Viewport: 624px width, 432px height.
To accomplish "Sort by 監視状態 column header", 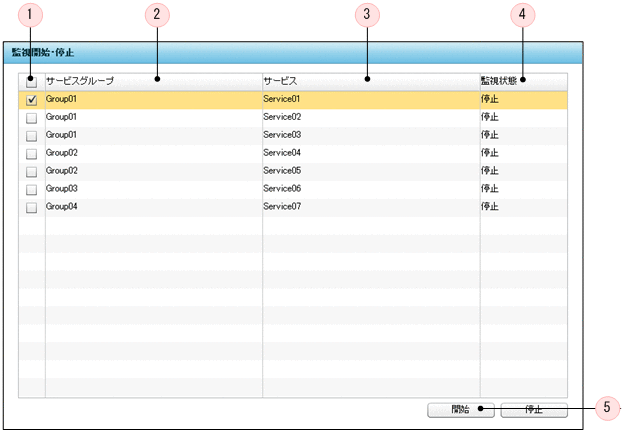I will click(x=524, y=82).
